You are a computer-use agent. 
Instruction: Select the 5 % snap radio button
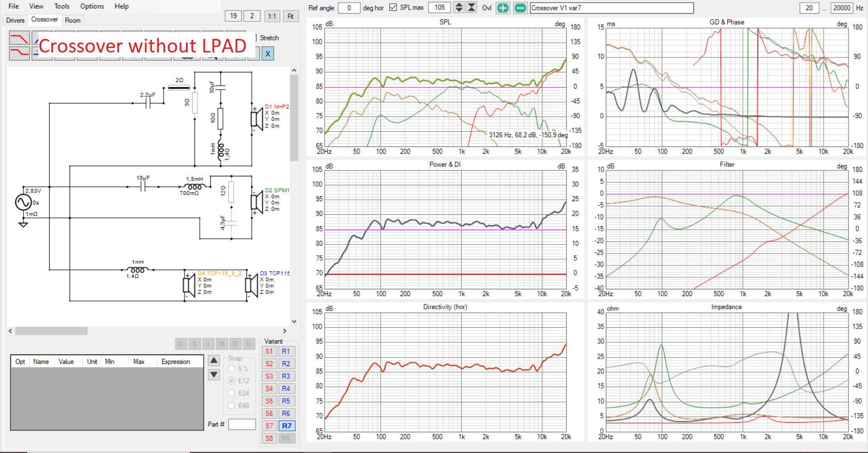[231, 368]
